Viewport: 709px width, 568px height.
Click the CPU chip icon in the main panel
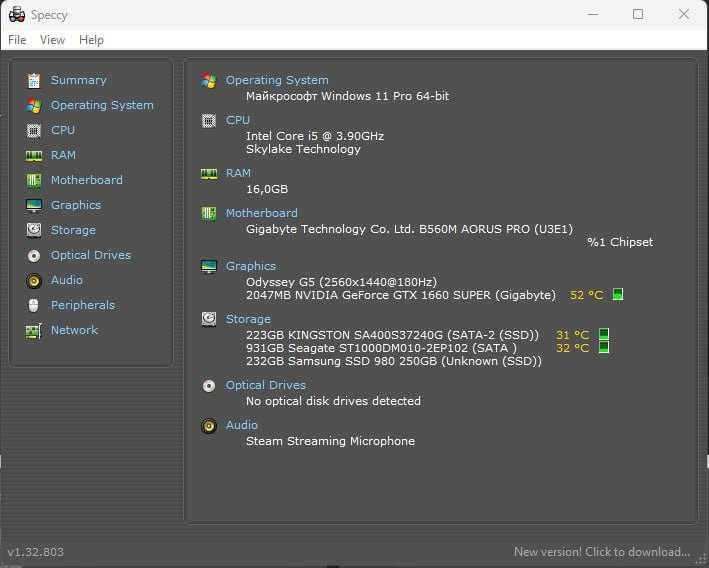(x=208, y=121)
